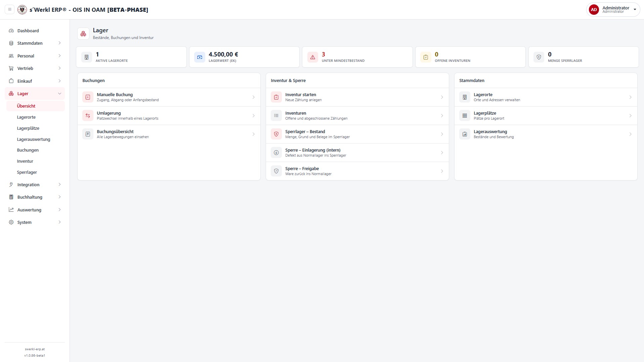Open Sperrlager in the sidebar submenu
The image size is (644, 362).
pyautogui.click(x=35, y=172)
